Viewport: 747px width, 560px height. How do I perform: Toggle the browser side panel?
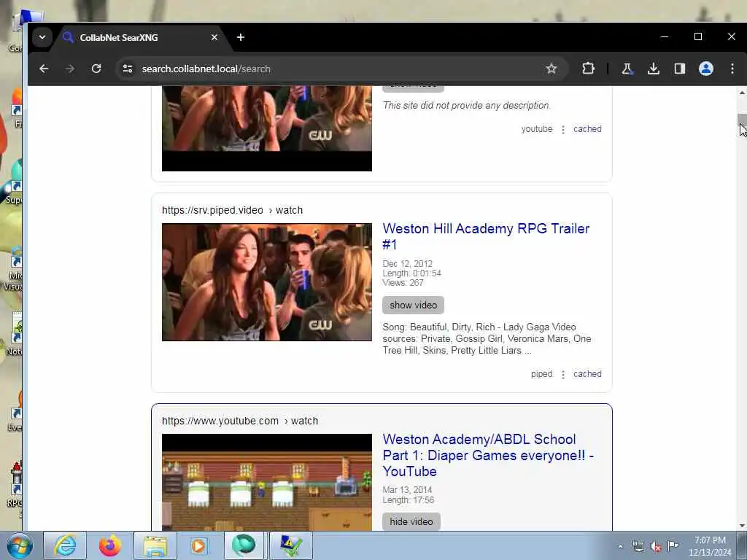click(679, 69)
